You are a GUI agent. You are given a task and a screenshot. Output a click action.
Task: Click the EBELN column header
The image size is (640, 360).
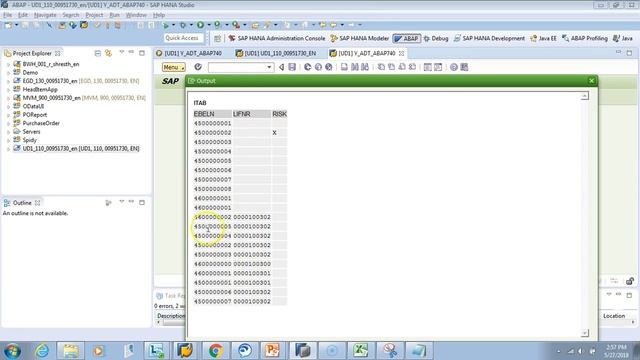(212, 114)
